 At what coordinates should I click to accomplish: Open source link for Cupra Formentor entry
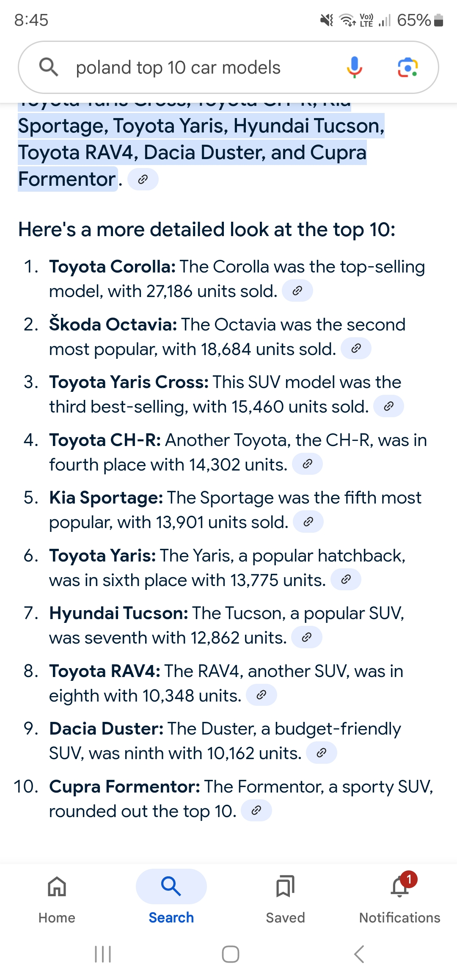[x=256, y=811]
